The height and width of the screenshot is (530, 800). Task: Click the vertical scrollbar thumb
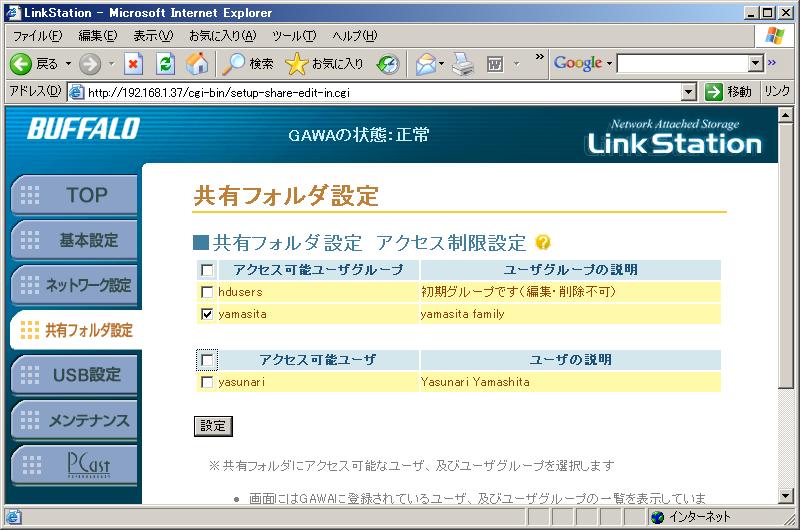[x=786, y=257]
